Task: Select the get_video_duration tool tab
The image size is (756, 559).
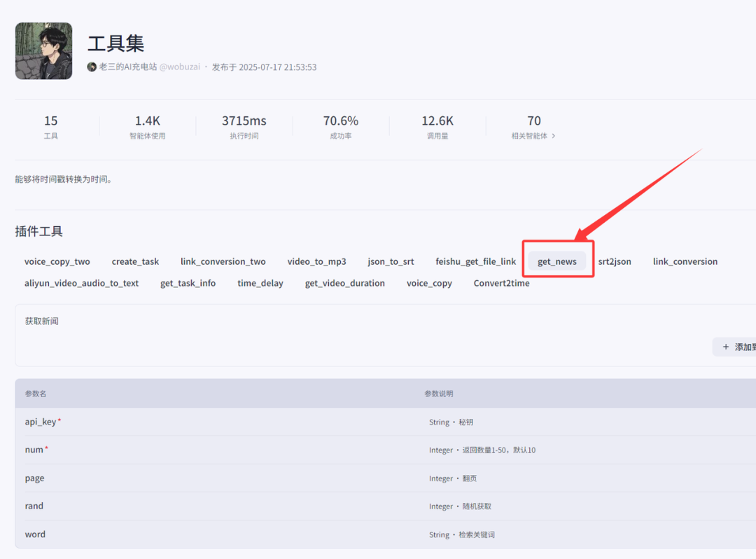Action: click(345, 283)
